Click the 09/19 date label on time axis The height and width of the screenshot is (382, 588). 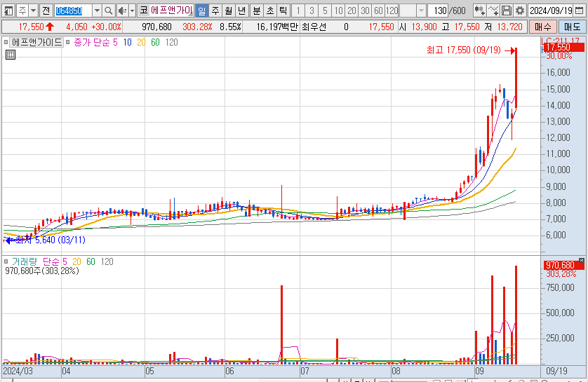pos(556,371)
